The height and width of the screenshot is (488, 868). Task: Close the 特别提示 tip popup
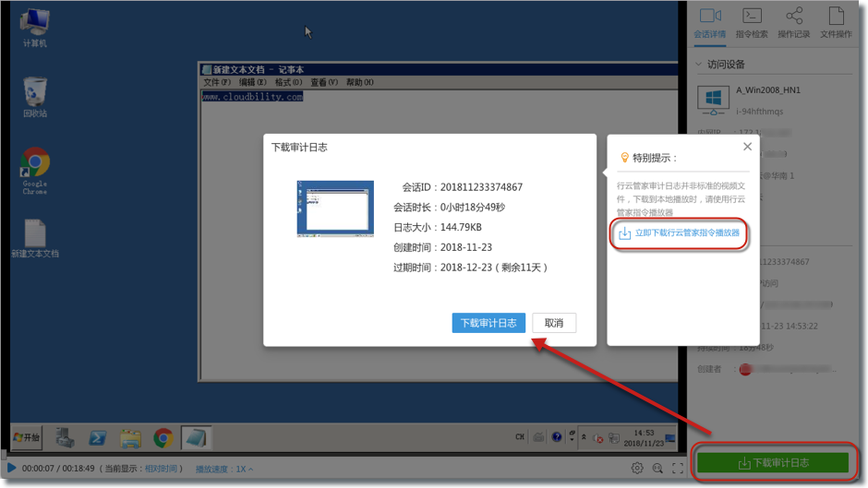(x=747, y=147)
